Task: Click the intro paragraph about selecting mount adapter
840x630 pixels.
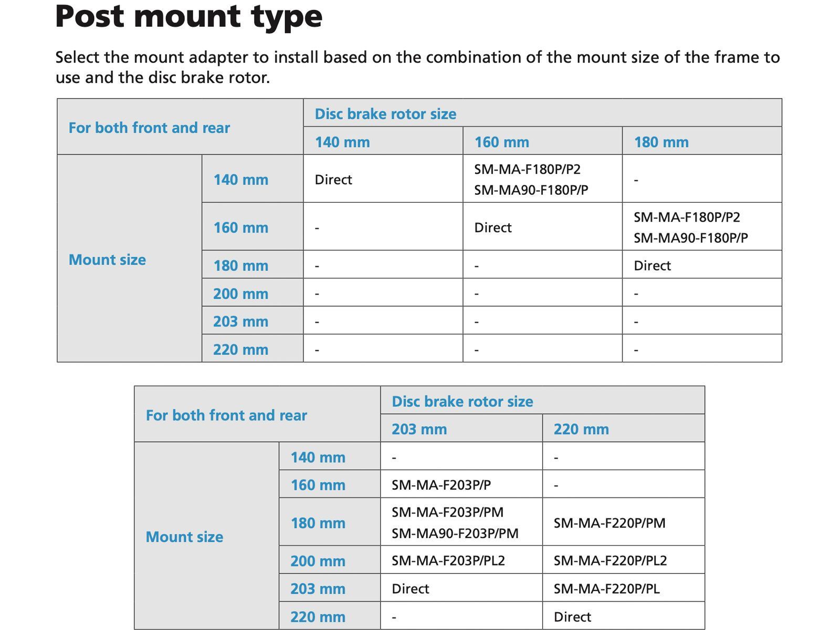Action: coord(417,67)
